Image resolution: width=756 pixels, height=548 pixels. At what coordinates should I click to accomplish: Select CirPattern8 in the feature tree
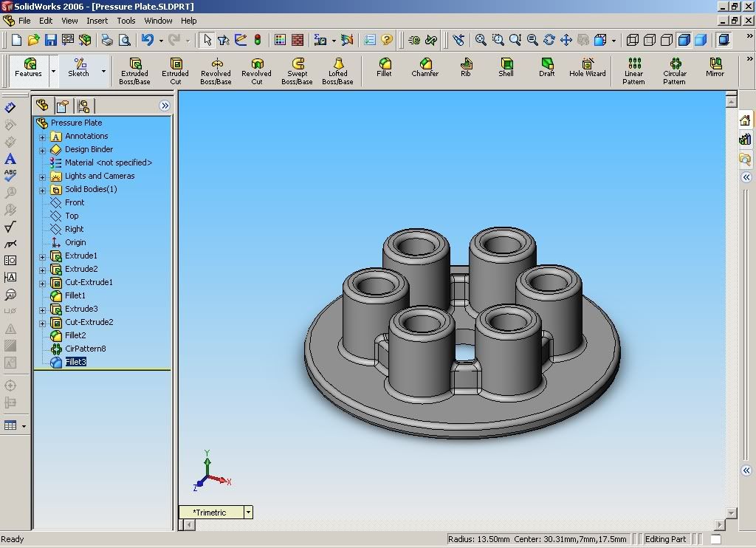click(85, 349)
